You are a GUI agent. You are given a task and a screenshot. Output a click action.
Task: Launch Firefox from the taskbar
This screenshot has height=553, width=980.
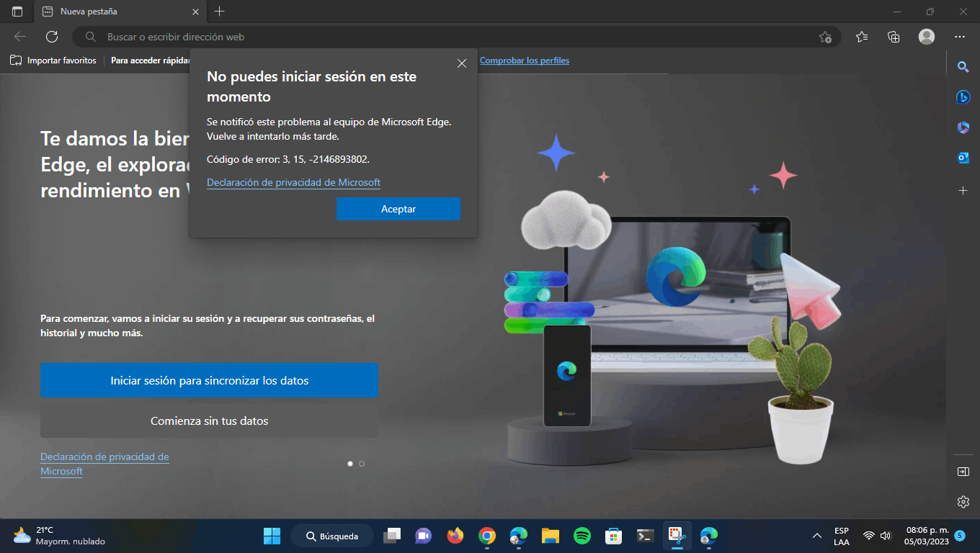click(x=455, y=536)
